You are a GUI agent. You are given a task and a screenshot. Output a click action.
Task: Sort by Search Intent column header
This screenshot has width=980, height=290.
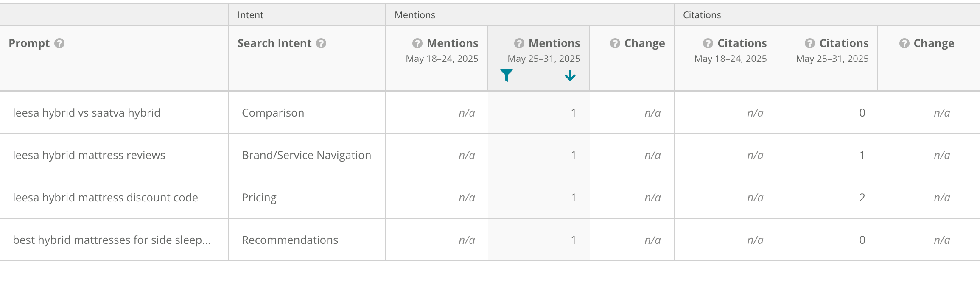click(x=274, y=43)
